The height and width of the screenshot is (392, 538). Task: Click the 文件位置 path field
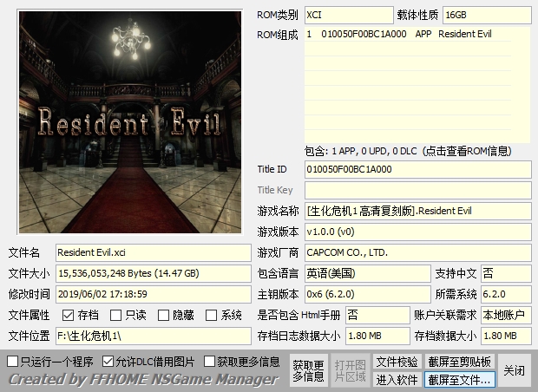click(153, 336)
